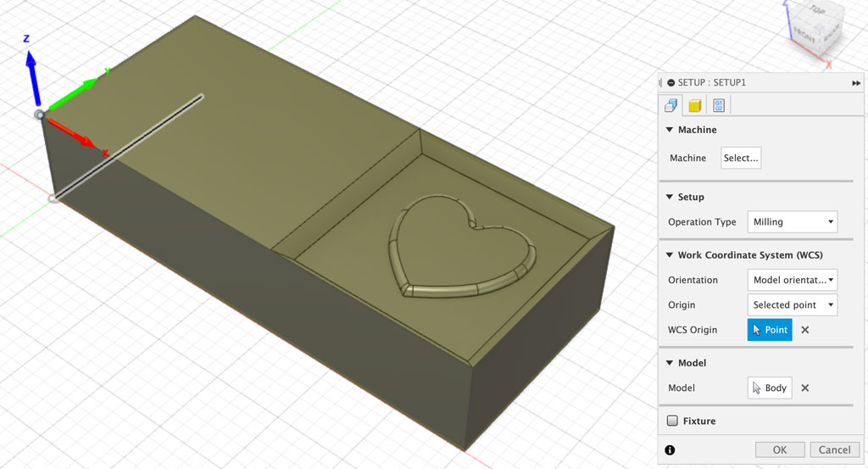The image size is (868, 469).
Task: Collapse the Setup section triangle
Action: 670,197
